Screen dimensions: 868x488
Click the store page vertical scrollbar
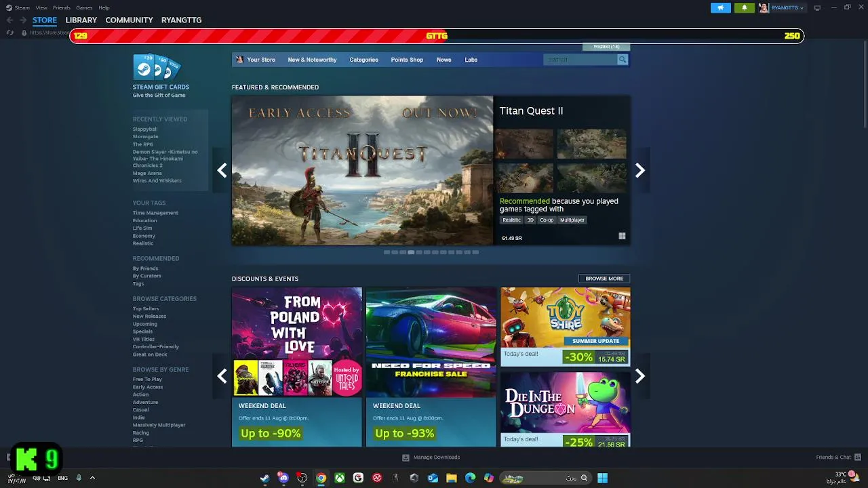point(864,85)
